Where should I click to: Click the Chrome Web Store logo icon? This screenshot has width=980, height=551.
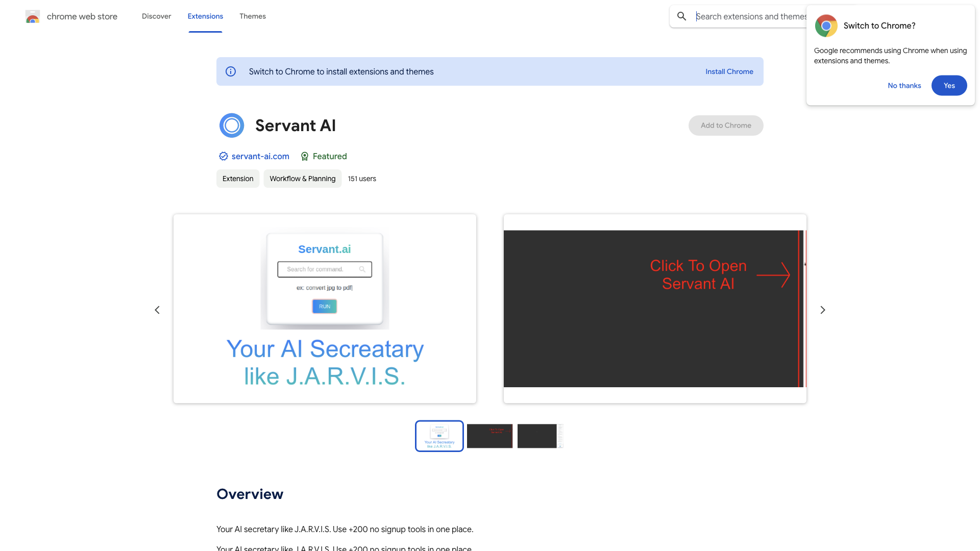(32, 16)
